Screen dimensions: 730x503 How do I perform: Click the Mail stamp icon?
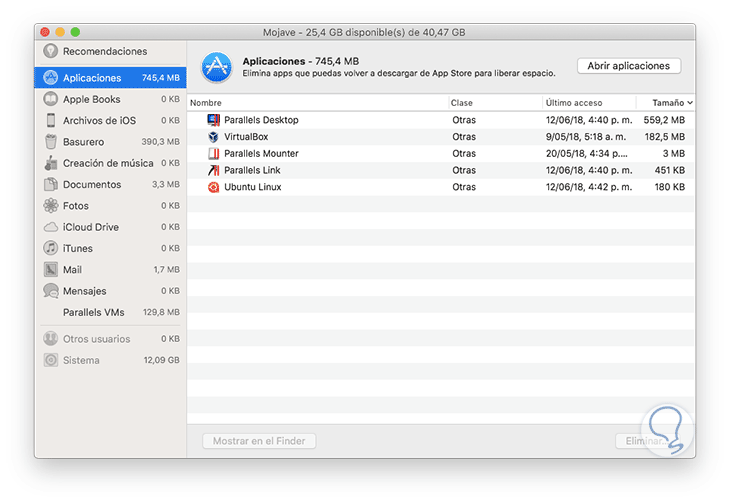(x=50, y=270)
